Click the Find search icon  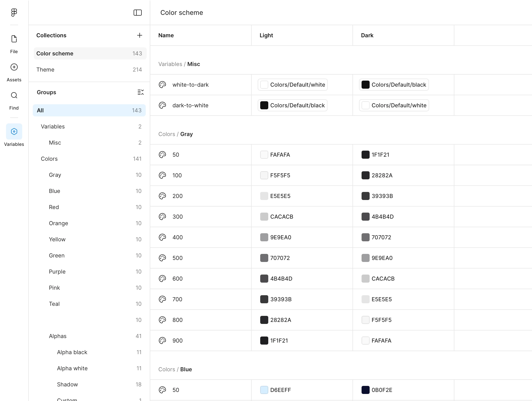tap(14, 95)
